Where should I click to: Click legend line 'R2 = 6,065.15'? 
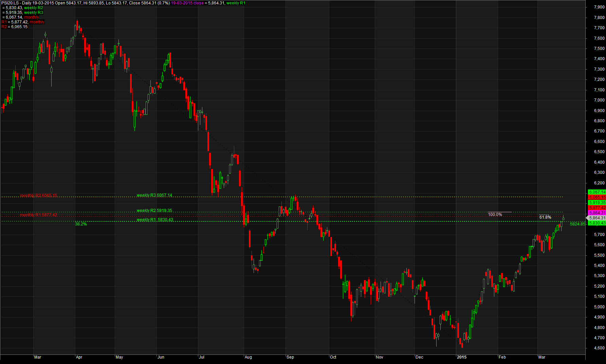[15, 27]
